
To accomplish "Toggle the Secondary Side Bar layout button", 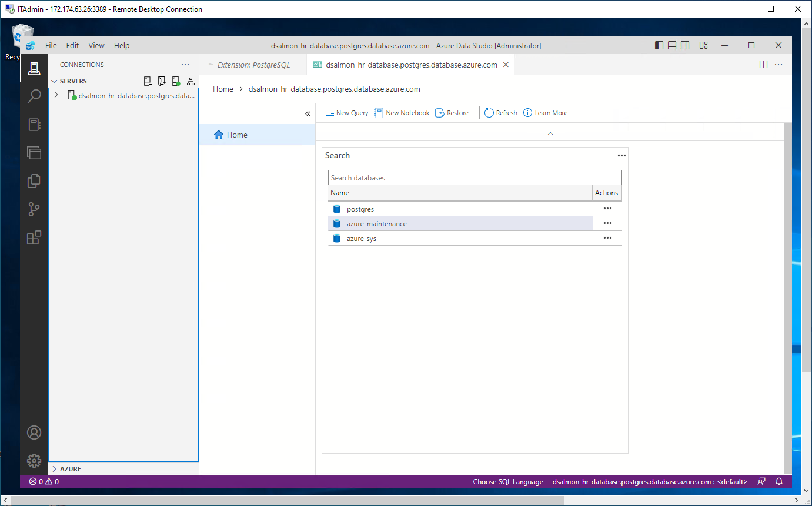I will coord(685,45).
